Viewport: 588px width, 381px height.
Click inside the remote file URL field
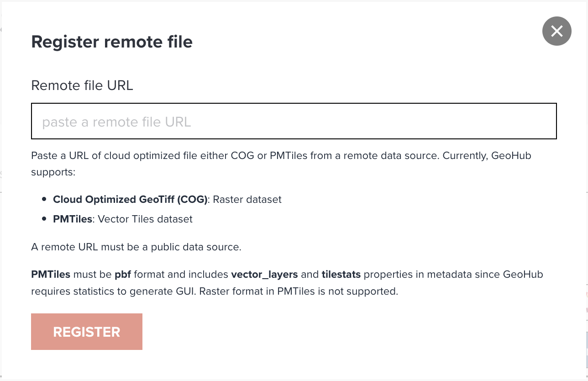pos(294,121)
